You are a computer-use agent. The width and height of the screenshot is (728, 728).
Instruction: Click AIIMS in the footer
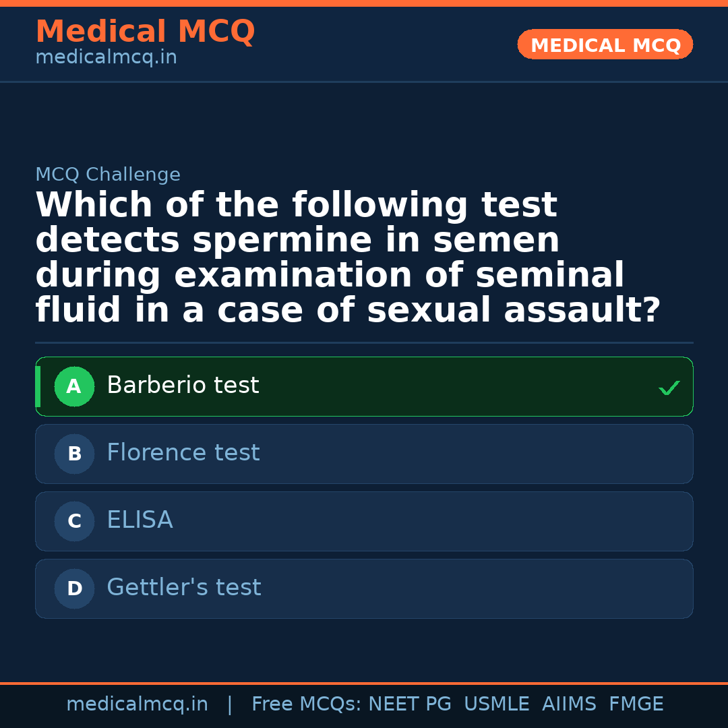[x=569, y=704]
